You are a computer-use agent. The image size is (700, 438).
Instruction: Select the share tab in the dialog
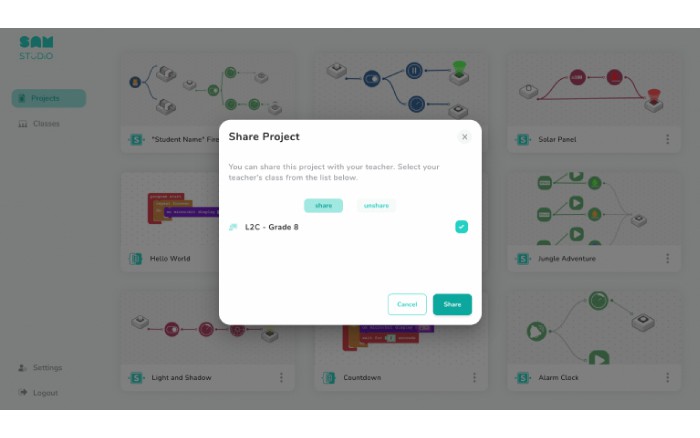point(323,205)
